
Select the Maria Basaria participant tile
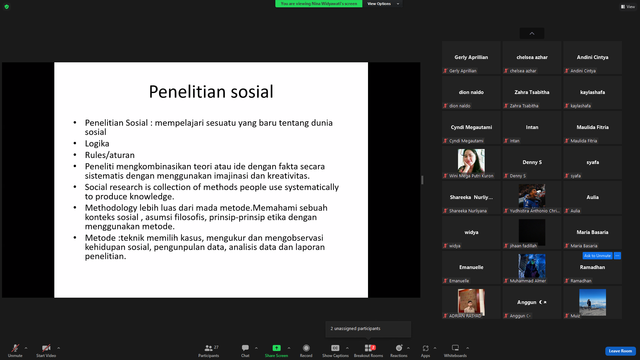click(592, 233)
